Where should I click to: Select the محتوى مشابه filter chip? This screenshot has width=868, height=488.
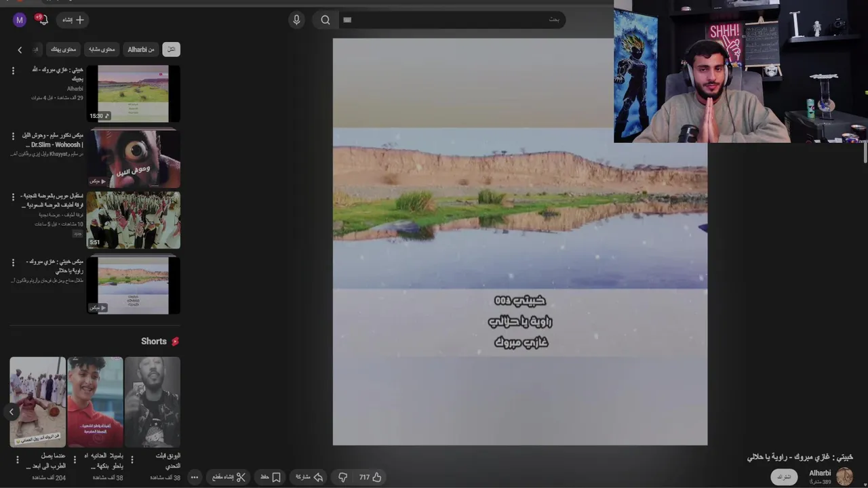(x=102, y=49)
